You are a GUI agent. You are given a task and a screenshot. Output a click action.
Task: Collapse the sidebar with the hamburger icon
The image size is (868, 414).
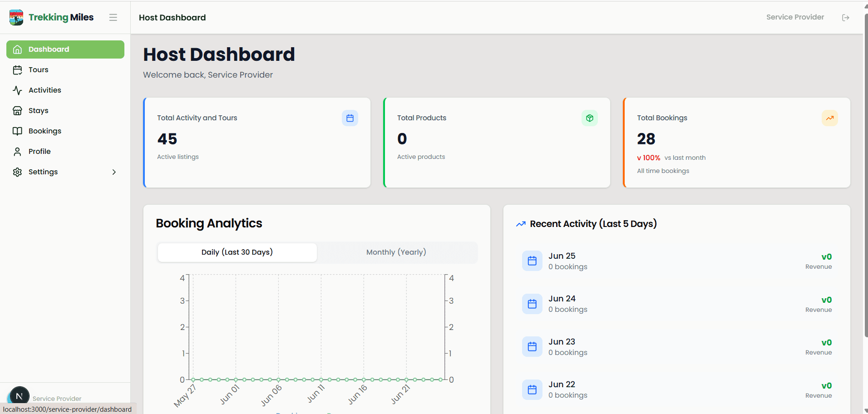coord(113,17)
